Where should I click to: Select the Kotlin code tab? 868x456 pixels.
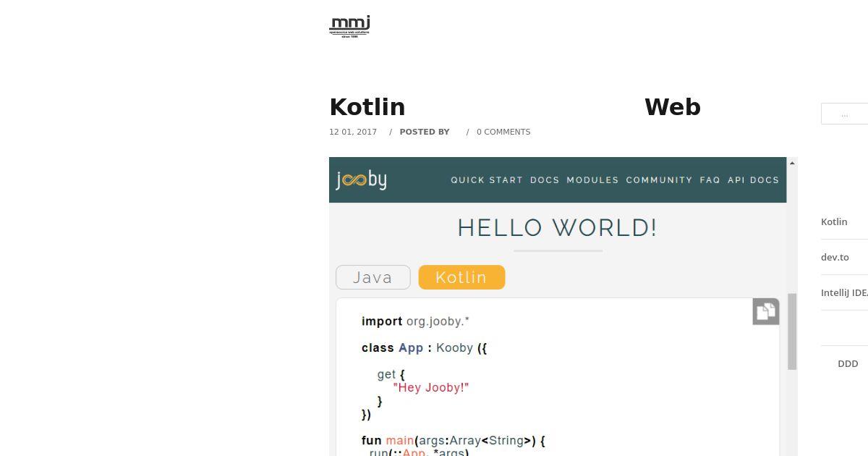click(x=461, y=277)
